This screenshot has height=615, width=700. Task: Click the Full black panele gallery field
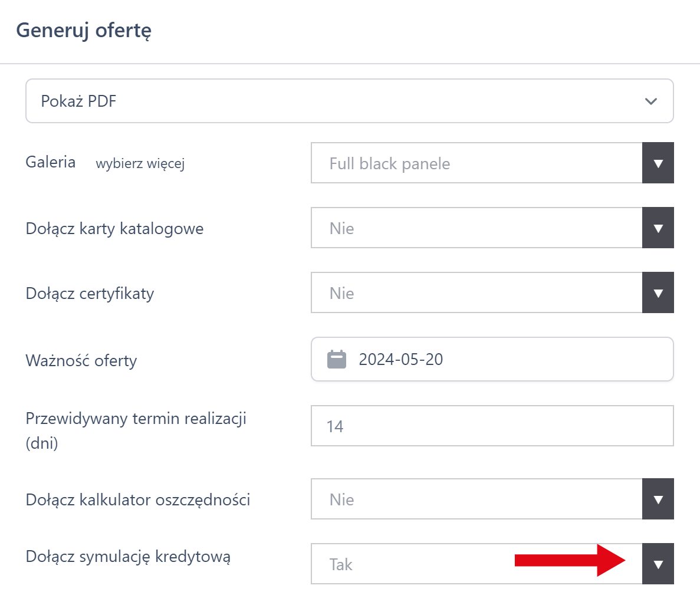click(476, 163)
